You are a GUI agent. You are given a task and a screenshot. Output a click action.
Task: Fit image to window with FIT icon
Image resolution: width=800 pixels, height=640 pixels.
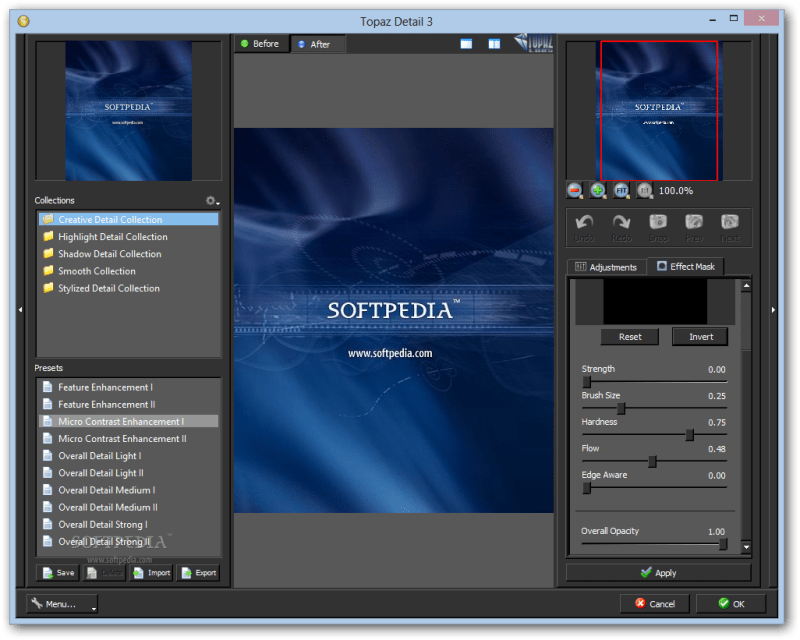(621, 190)
